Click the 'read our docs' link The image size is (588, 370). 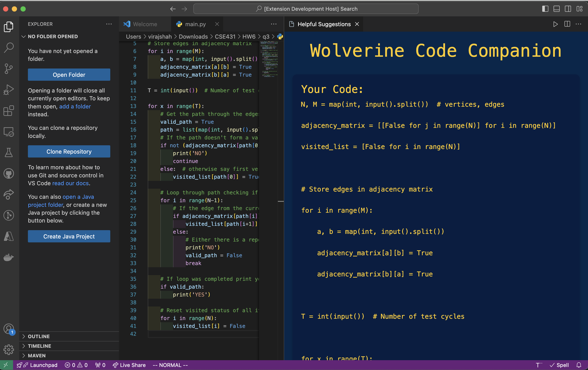tap(70, 183)
